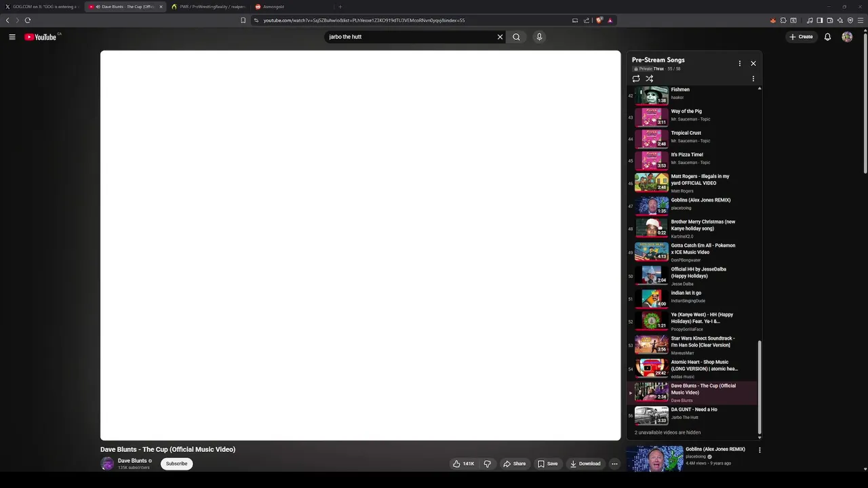Open Dave Blunts channel avatar
868x488 pixels.
click(107, 464)
